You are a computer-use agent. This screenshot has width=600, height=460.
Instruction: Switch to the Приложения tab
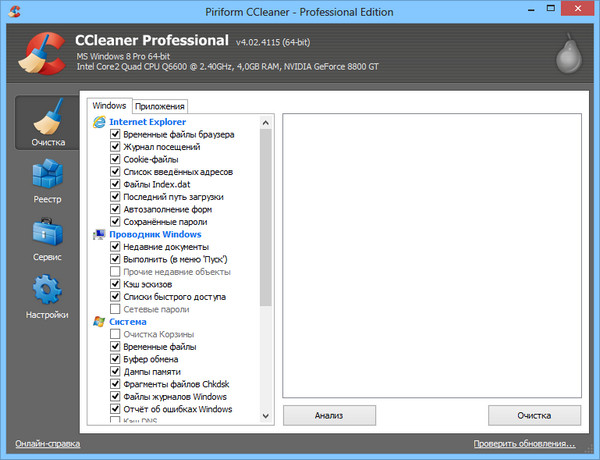pyautogui.click(x=160, y=106)
